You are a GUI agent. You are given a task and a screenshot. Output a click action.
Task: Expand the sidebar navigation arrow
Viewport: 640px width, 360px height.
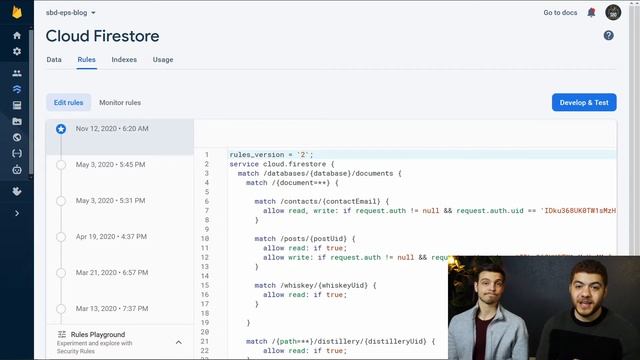tap(17, 213)
